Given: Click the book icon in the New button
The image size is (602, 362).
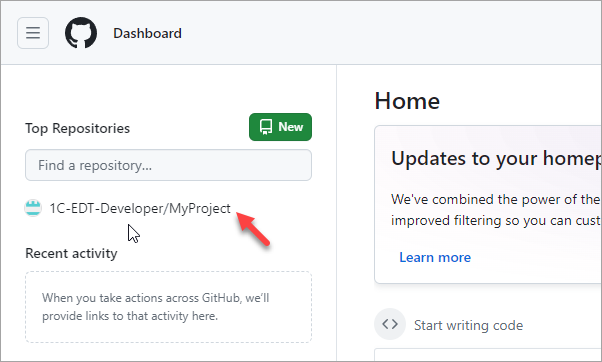Looking at the screenshot, I should (266, 127).
